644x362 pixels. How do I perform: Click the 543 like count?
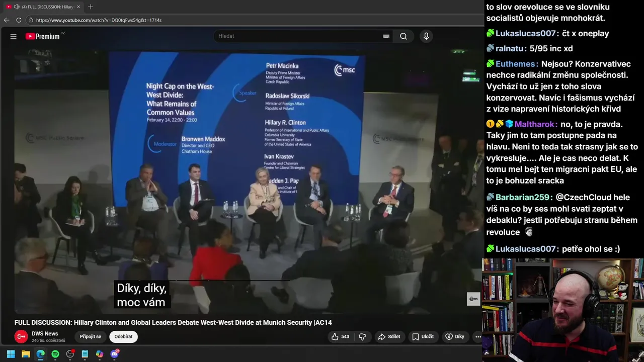coord(345,337)
